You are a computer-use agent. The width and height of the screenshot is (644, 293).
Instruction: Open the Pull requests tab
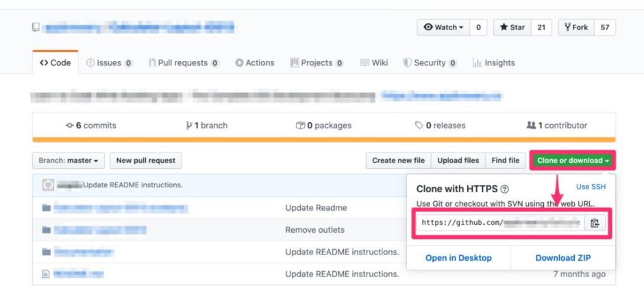click(183, 62)
